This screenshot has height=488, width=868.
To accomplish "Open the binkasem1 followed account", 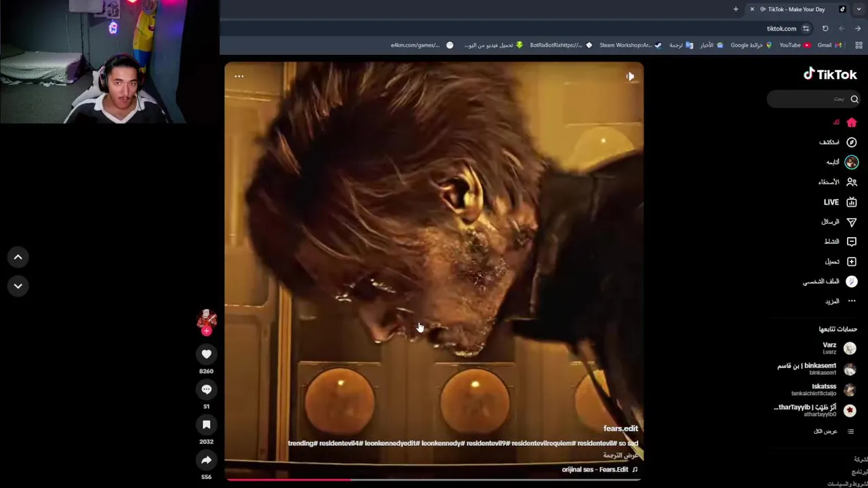I will click(x=816, y=369).
